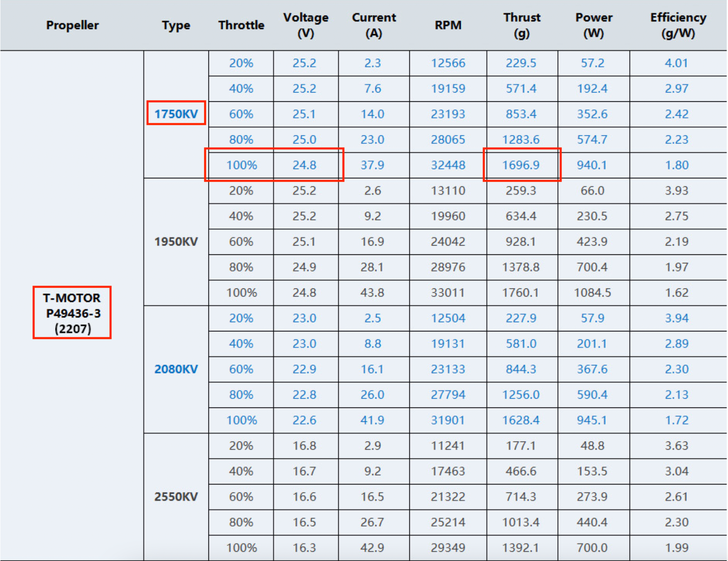728x561 pixels.
Task: Click power value 940.1
Action: click(592, 165)
